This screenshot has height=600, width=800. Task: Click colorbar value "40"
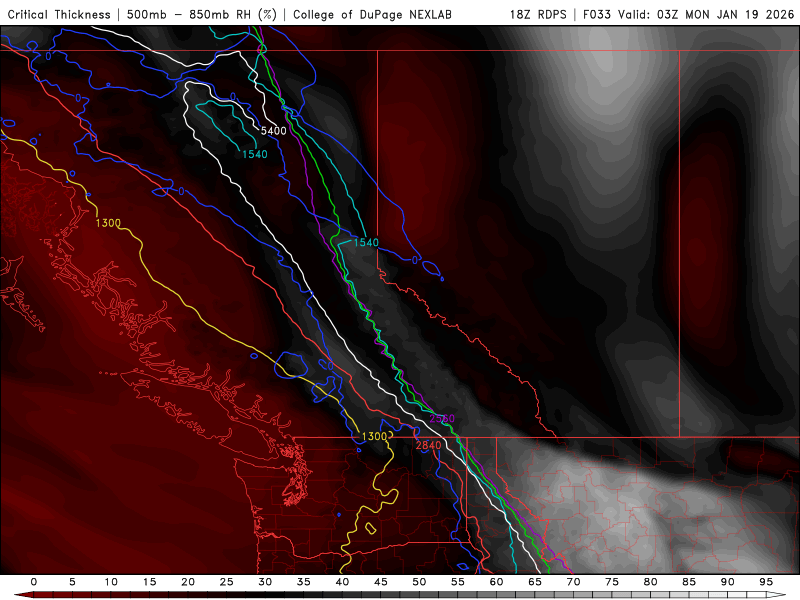[x=342, y=582]
